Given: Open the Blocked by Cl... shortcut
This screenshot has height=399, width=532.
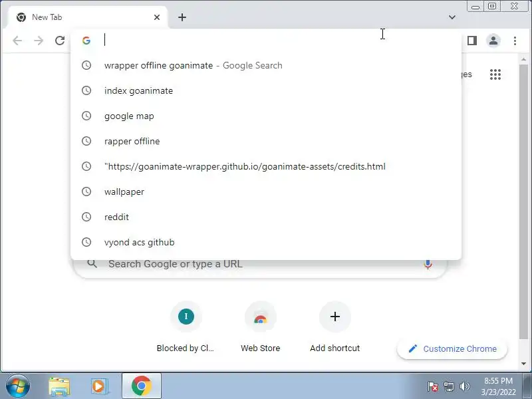Looking at the screenshot, I should click(186, 327).
